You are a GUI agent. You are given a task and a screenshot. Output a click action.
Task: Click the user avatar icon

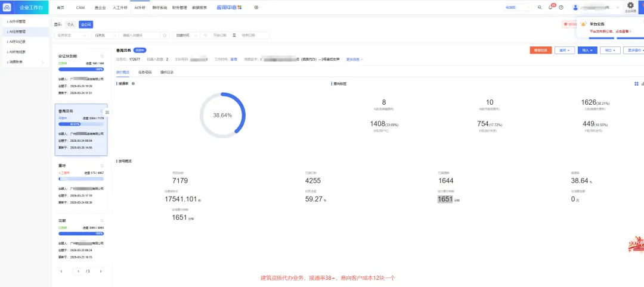pyautogui.click(x=575, y=7)
